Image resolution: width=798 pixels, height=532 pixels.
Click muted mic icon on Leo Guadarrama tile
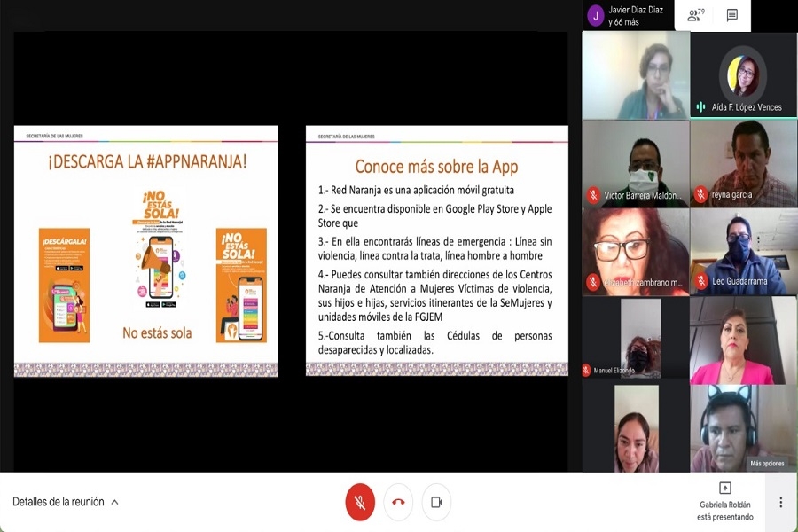click(700, 282)
